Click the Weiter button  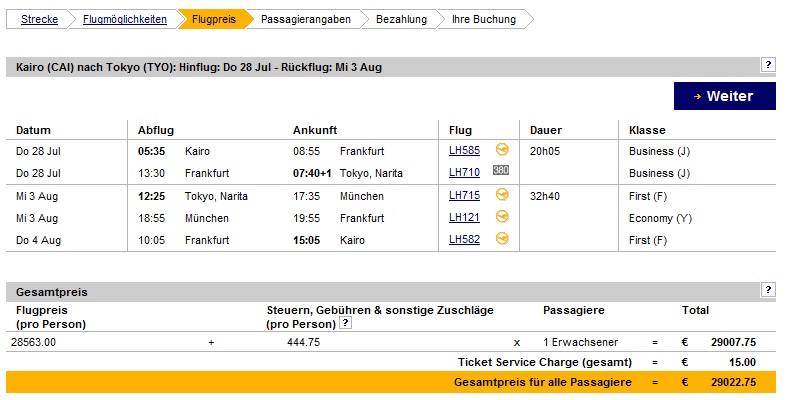point(724,96)
